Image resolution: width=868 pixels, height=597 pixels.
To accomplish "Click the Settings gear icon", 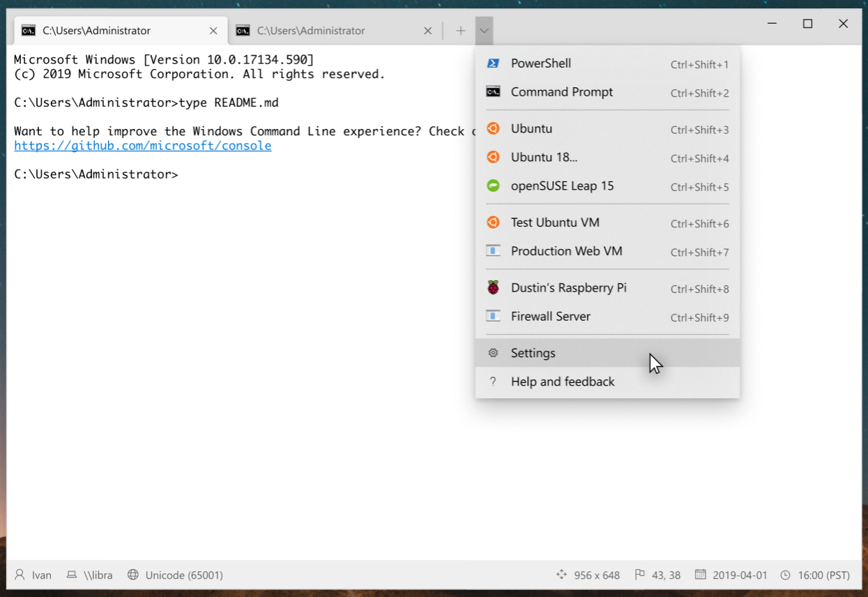I will pos(493,353).
